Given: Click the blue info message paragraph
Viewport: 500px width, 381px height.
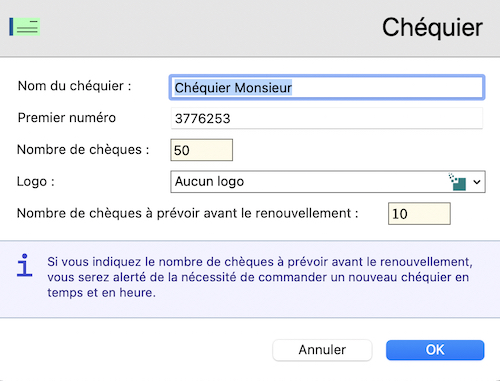Looking at the screenshot, I should 260,277.
